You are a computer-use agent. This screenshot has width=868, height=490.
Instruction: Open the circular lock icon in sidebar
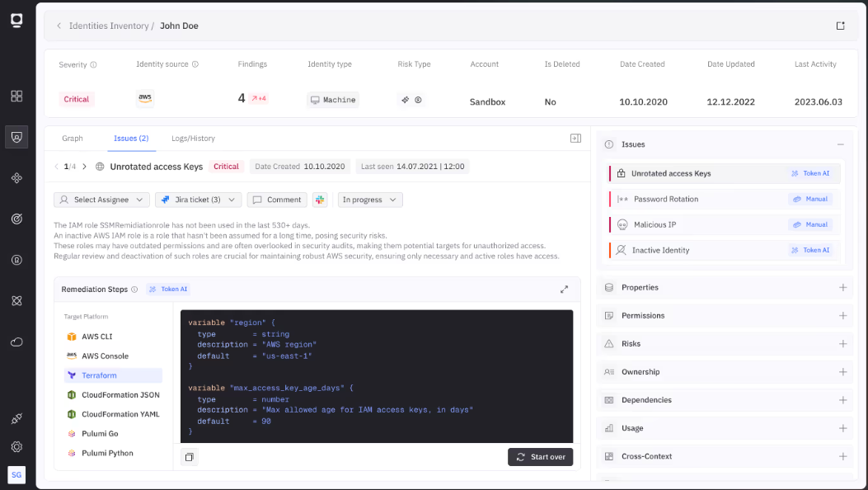16,260
